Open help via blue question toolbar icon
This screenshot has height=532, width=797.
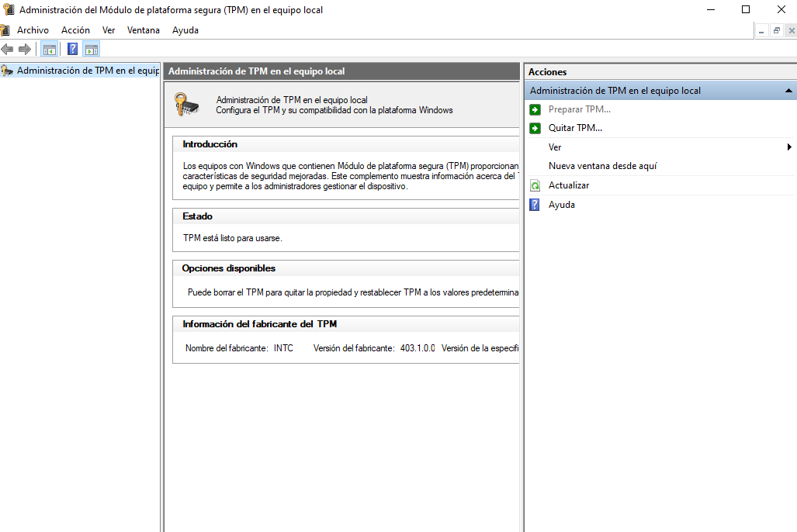[x=73, y=50]
